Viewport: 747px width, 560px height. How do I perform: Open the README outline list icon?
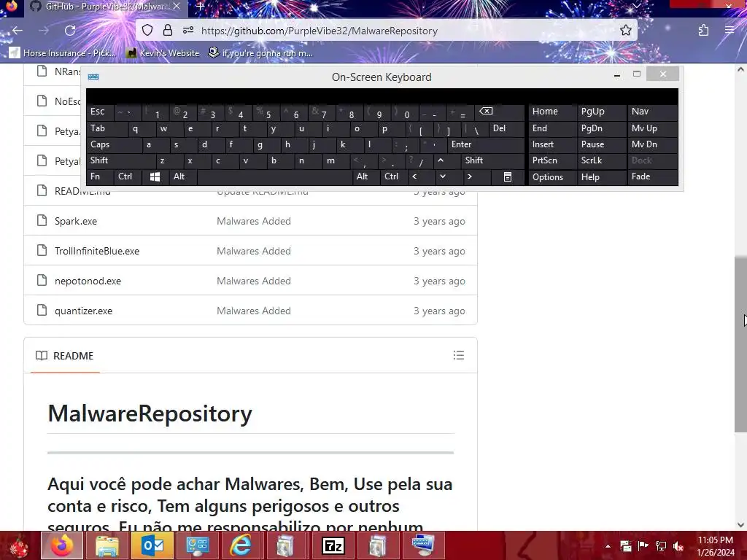point(458,355)
